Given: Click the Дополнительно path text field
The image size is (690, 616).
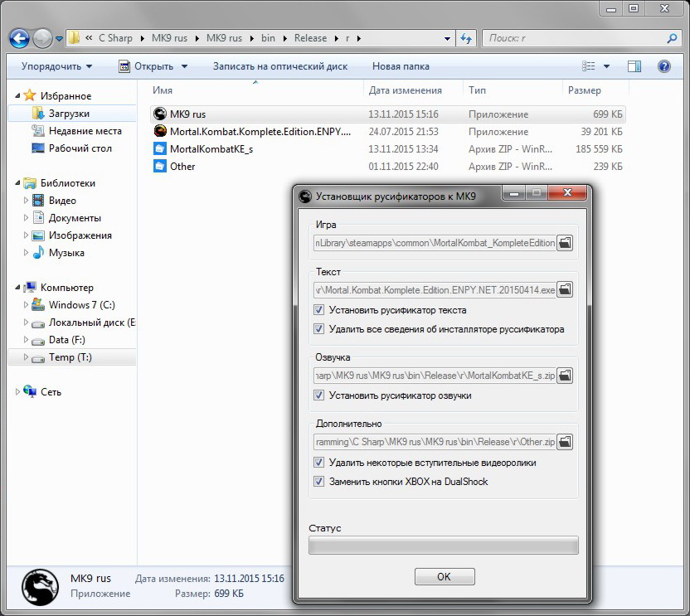Looking at the screenshot, I should click(x=435, y=442).
